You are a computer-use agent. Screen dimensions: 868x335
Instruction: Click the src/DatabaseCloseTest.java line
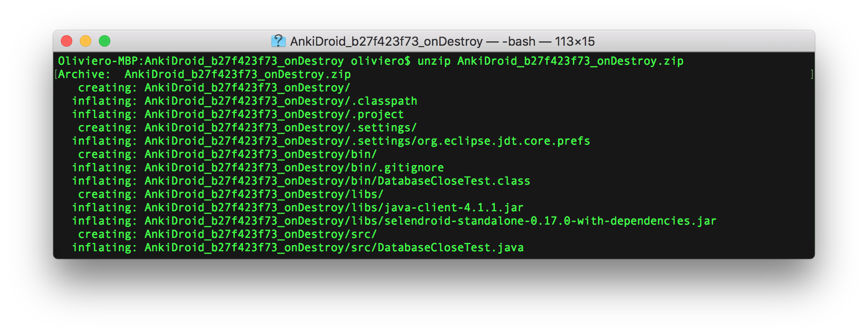(298, 248)
